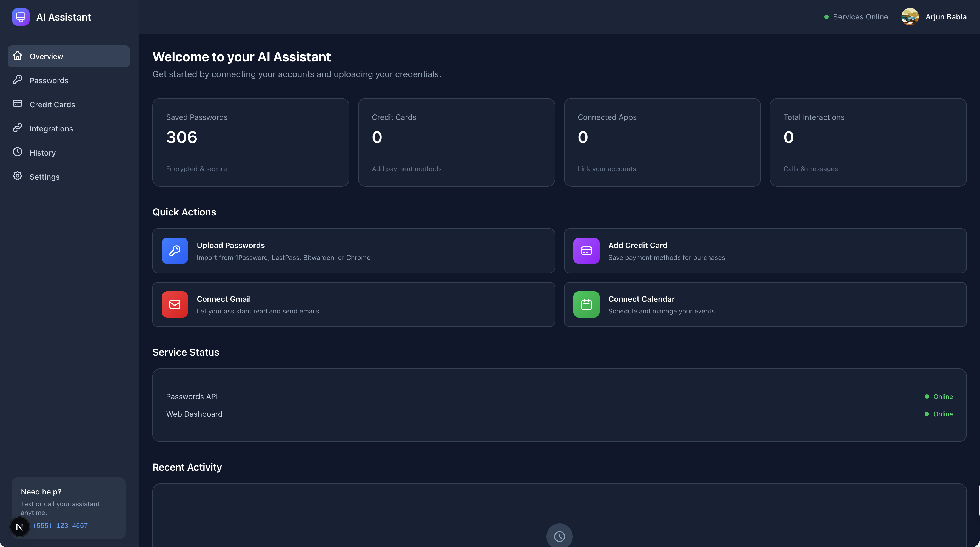Open Arjun Babla's profile avatar
980x547 pixels.
point(910,17)
